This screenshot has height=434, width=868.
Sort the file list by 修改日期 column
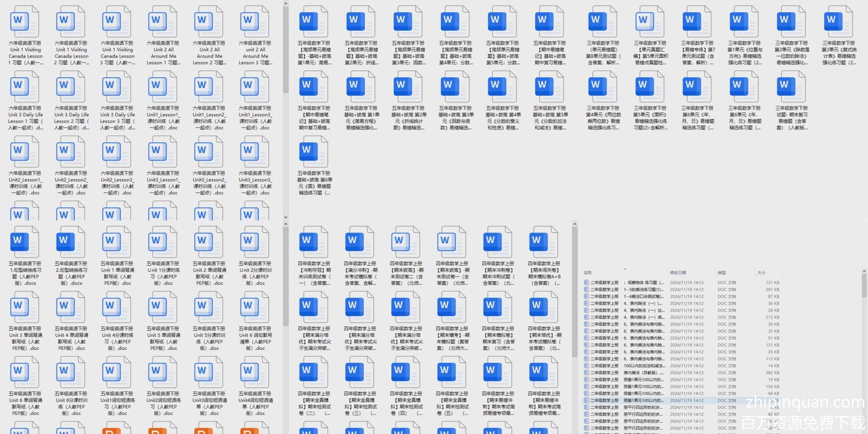pos(678,273)
